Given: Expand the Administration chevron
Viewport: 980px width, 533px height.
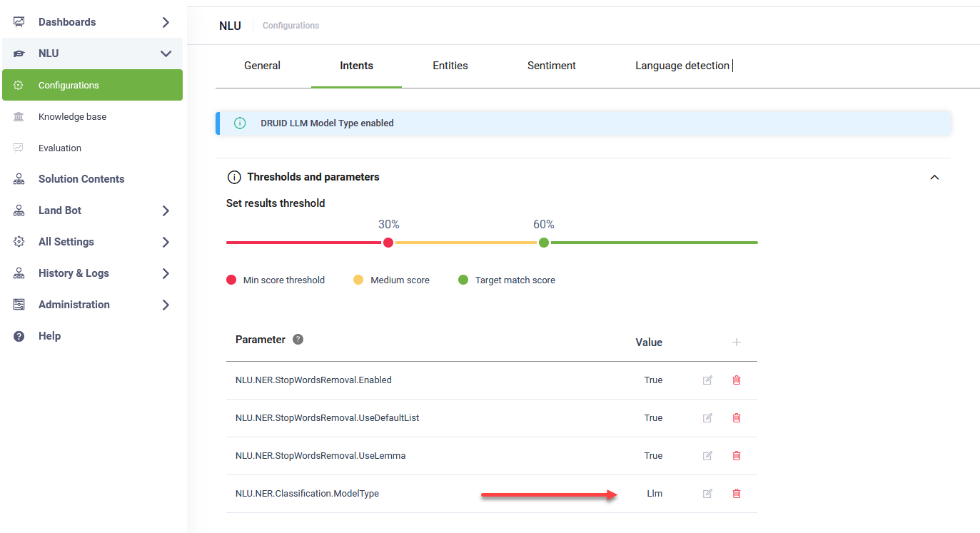Looking at the screenshot, I should [x=166, y=305].
